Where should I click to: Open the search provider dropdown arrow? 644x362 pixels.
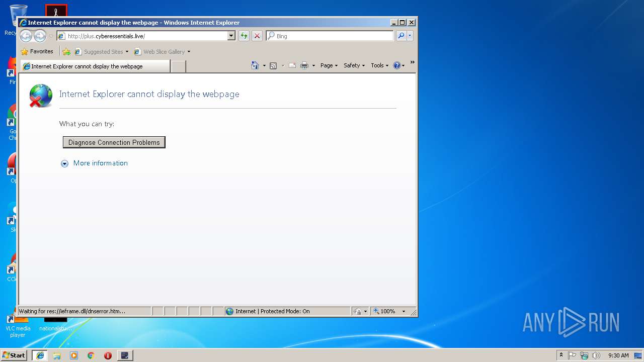pyautogui.click(x=410, y=36)
